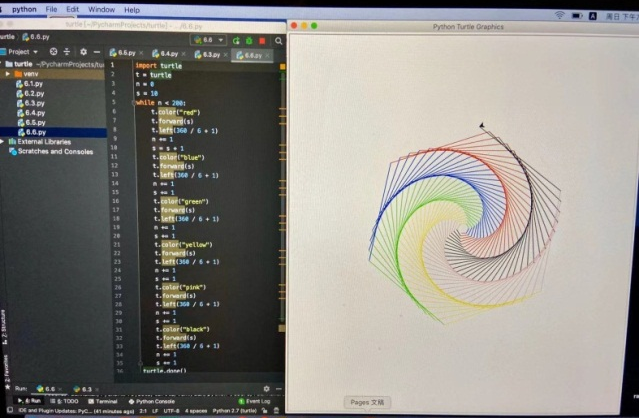
Task: Open Project panel settings gear
Action: point(82,52)
